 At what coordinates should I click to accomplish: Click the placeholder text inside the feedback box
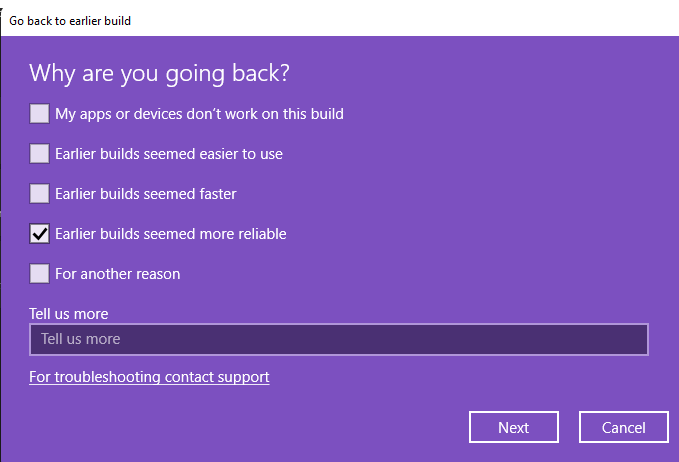tap(81, 339)
